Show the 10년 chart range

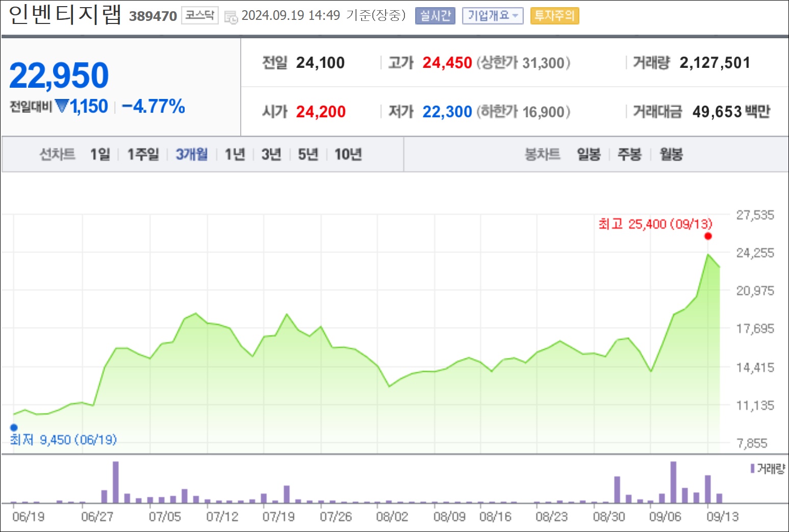[x=348, y=154]
